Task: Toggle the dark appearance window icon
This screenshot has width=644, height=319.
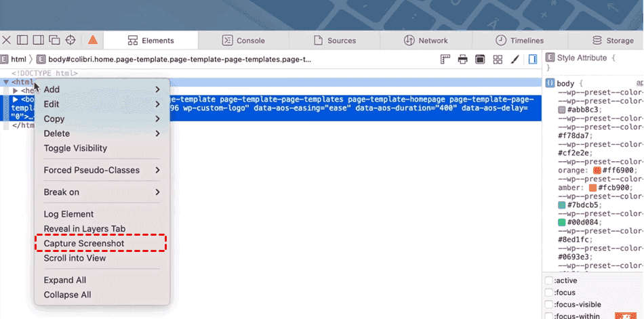Action: pos(480,60)
